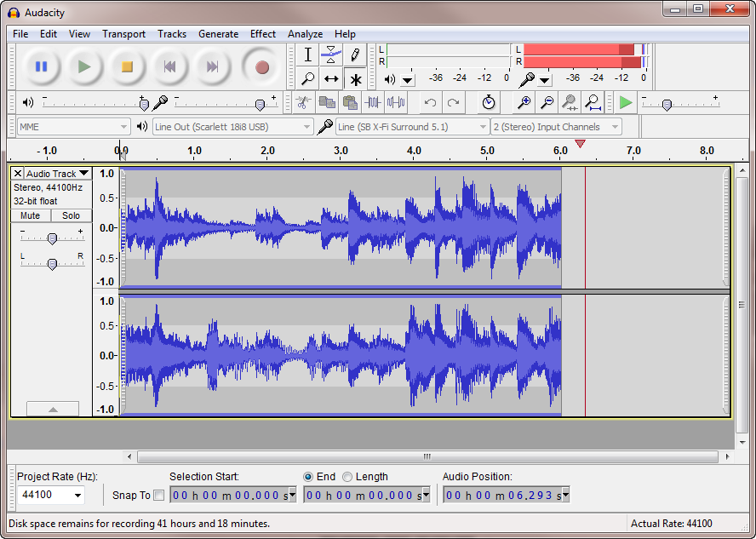This screenshot has width=756, height=539.
Task: Click the green Play-at-speed button
Action: (x=626, y=102)
